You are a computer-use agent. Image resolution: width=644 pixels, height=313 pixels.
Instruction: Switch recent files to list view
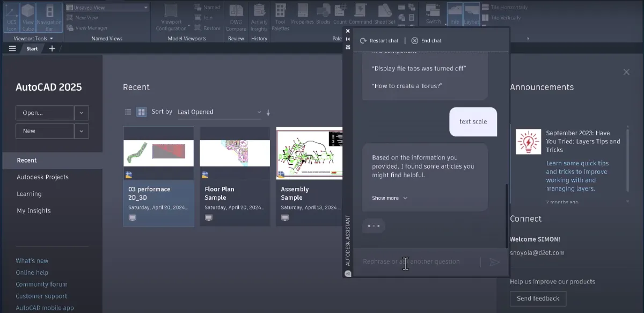(x=128, y=112)
